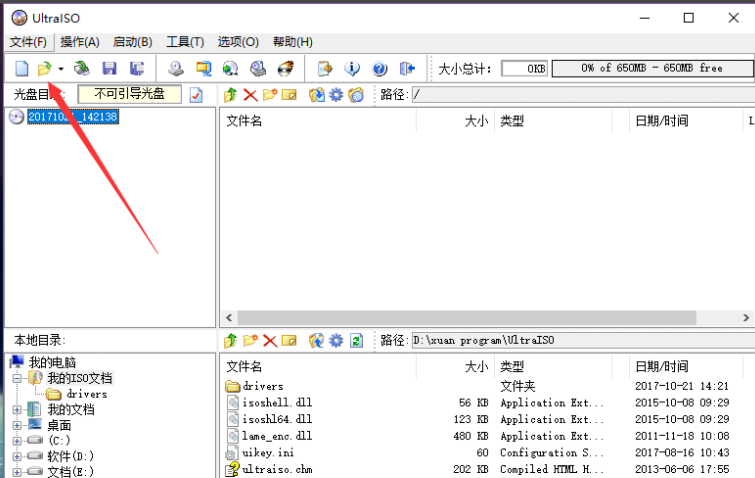The image size is (755, 478).
Task: Open the dropdown arrow beside Open icon
Action: click(x=61, y=69)
